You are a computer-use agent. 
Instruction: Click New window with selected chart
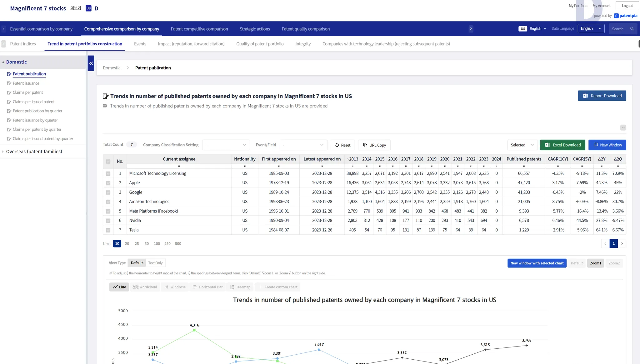tap(537, 263)
